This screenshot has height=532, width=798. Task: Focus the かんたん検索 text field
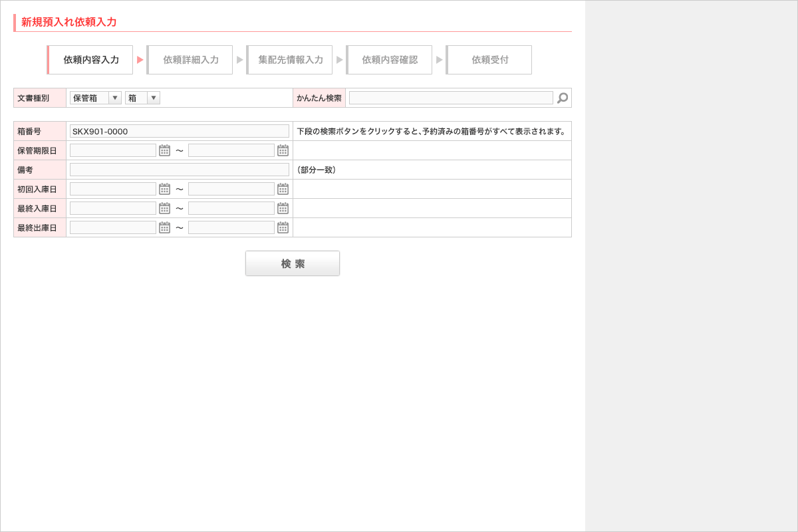[450, 98]
